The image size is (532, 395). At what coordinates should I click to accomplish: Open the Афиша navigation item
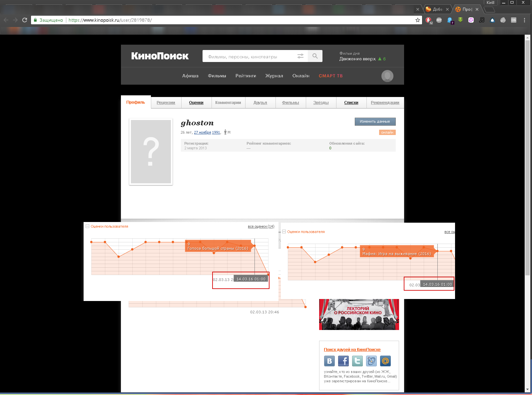190,76
